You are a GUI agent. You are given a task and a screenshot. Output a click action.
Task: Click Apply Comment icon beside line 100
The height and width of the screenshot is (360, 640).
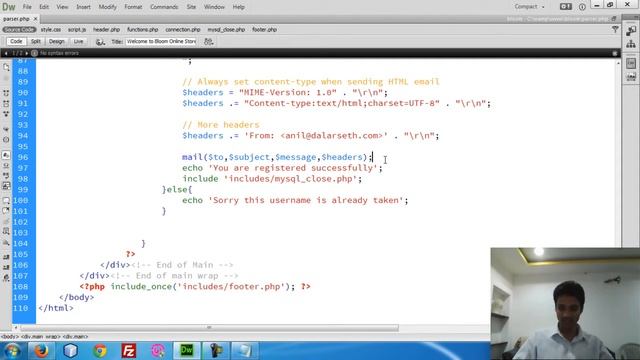click(x=6, y=201)
